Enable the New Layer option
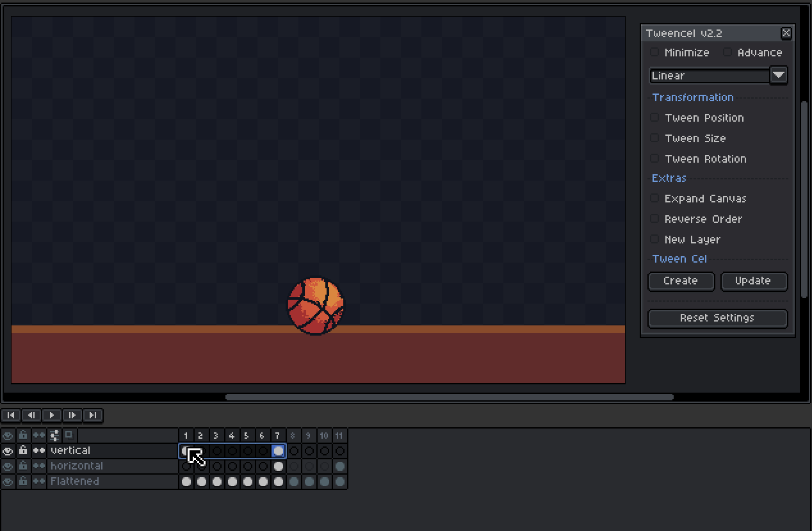 coord(654,239)
